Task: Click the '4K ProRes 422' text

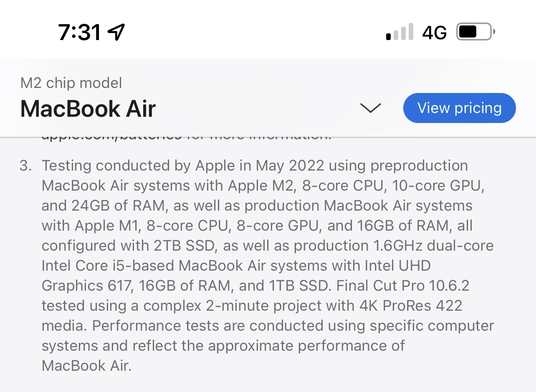Action: (411, 306)
